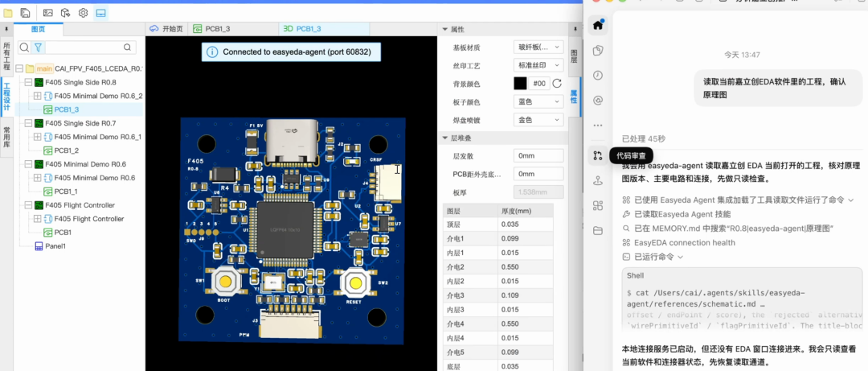Open the 常用库 vertical side tab
The width and height of the screenshot is (868, 371).
(6, 137)
